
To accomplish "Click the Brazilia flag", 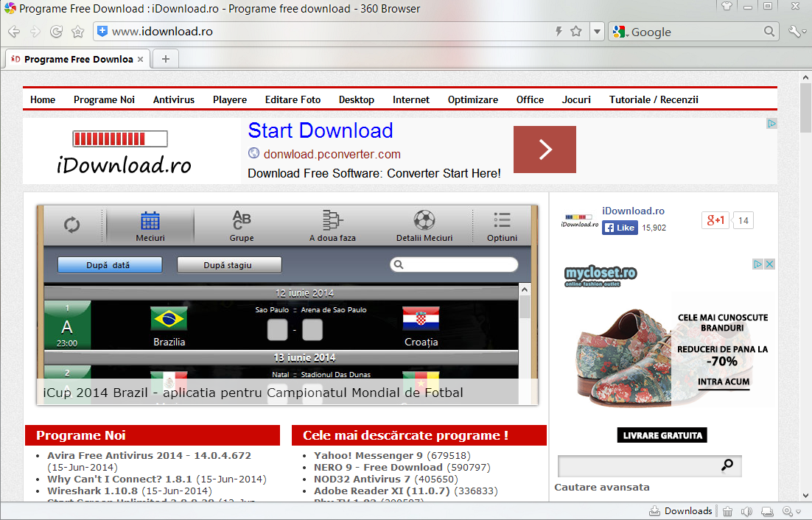I will tap(169, 319).
